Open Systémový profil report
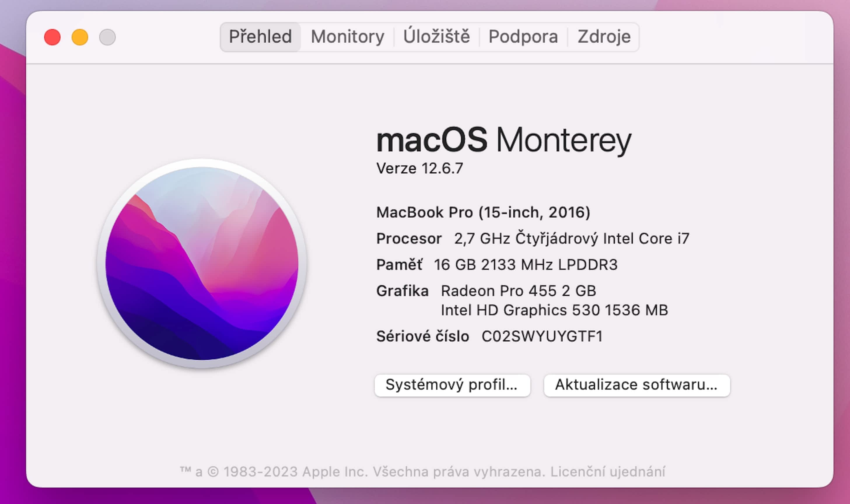The image size is (850, 504). [452, 385]
